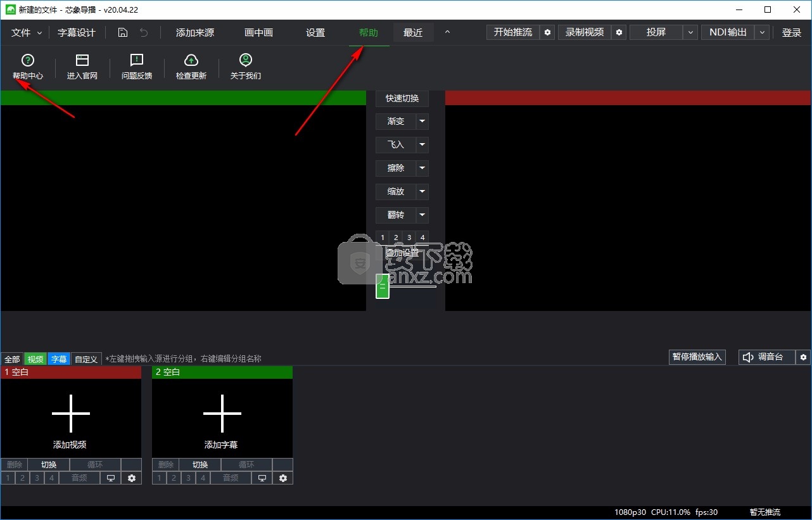Apply the 飞入 fly-in transition

(396, 145)
